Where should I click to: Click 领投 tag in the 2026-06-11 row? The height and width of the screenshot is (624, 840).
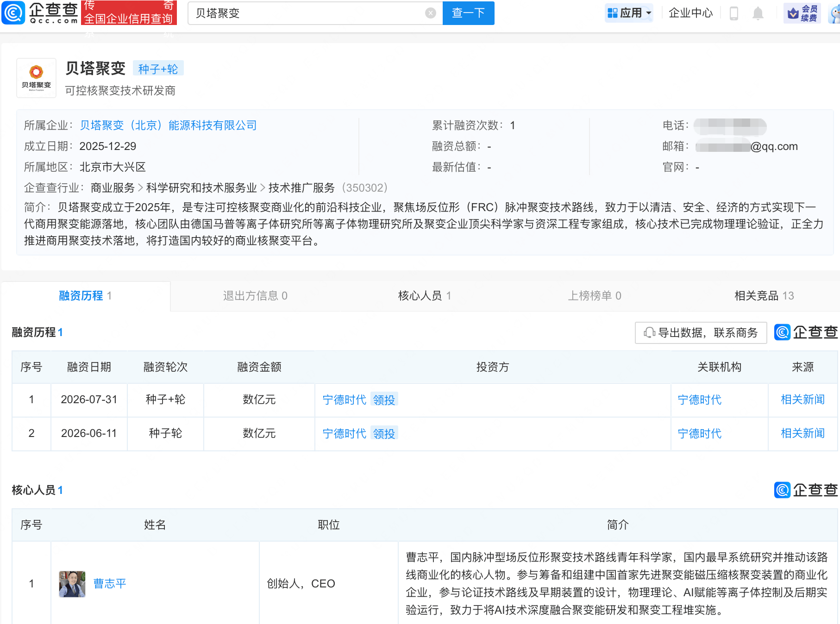[384, 433]
